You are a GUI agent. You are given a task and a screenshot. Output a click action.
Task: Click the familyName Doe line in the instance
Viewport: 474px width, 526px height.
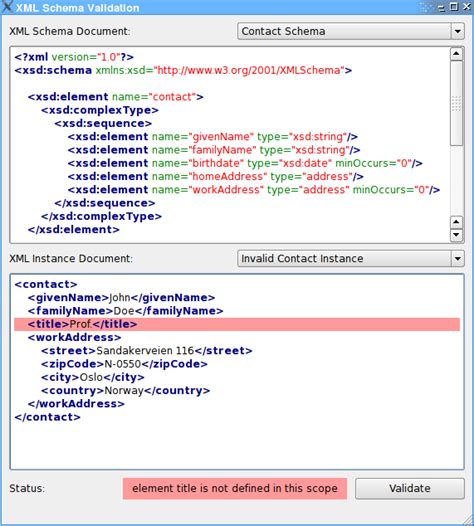click(125, 311)
